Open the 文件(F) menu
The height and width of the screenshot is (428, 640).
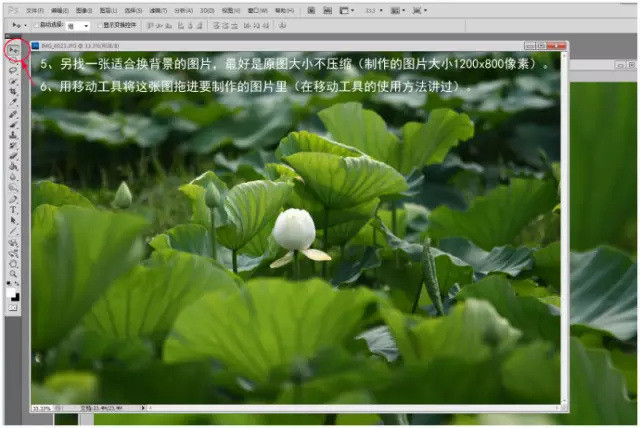(x=34, y=10)
